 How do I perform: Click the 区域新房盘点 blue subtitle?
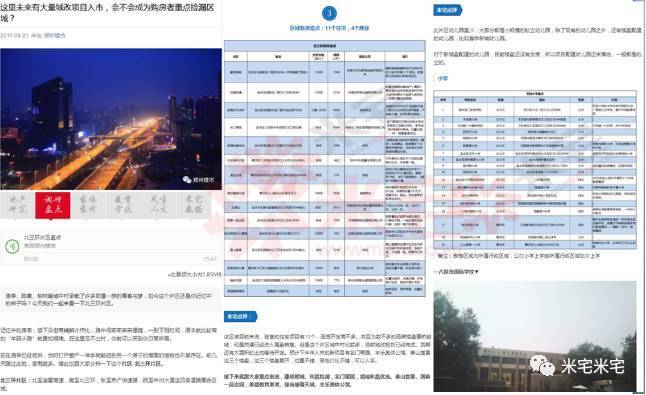329,28
